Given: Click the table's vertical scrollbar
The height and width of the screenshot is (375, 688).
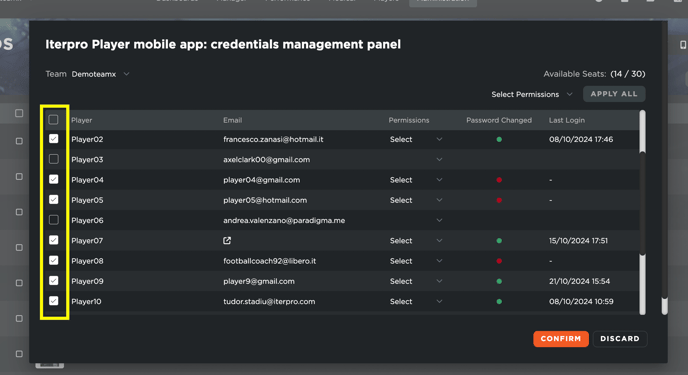Looking at the screenshot, I should 642,212.
